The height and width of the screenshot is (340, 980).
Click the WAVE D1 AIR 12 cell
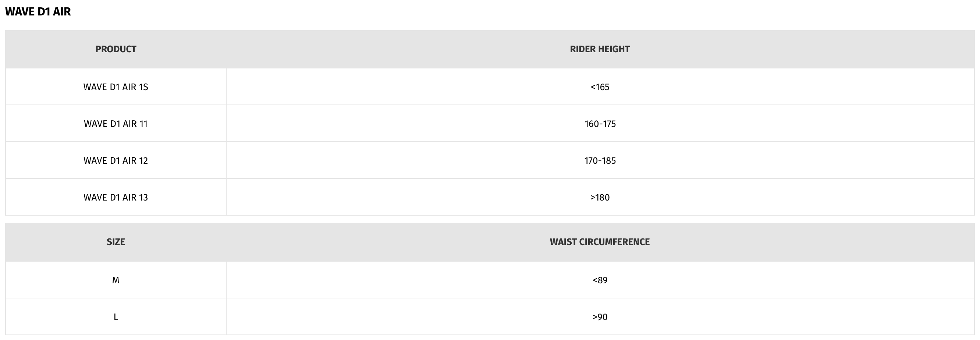point(116,160)
